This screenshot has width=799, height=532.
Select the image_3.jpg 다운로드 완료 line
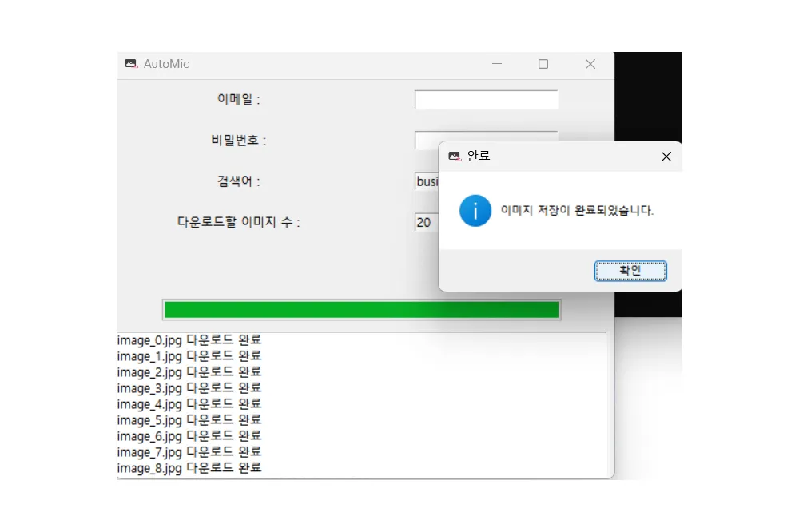pyautogui.click(x=189, y=387)
